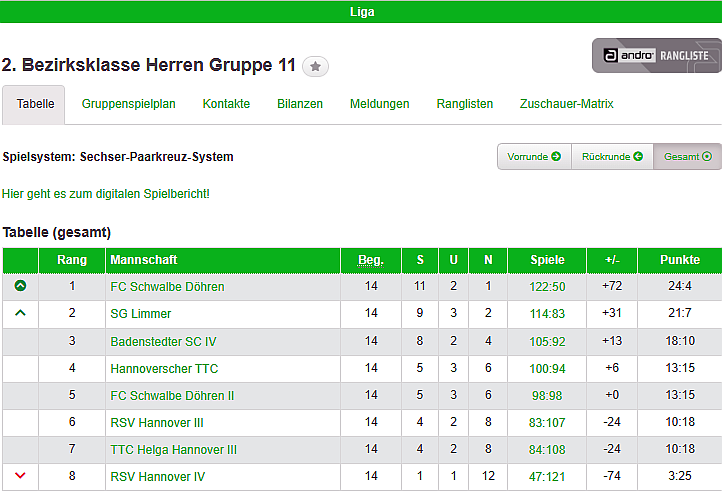Open the TTC Helga Hannover III link

(173, 450)
